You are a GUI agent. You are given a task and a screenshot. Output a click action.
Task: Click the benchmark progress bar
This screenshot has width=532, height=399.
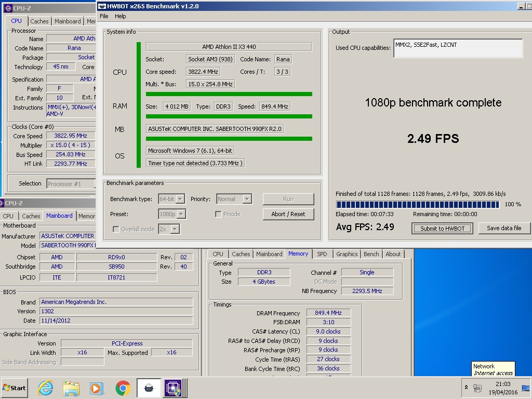[x=418, y=204]
